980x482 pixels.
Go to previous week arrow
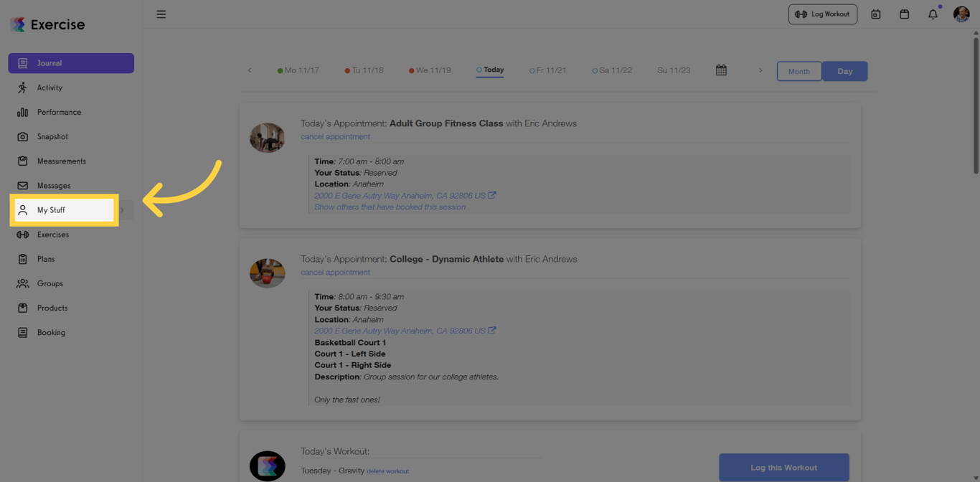(x=250, y=70)
